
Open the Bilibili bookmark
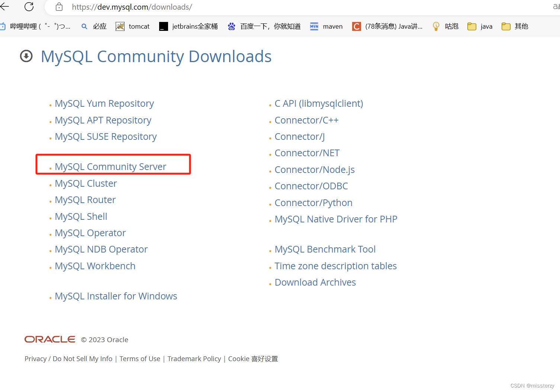[x=35, y=26]
